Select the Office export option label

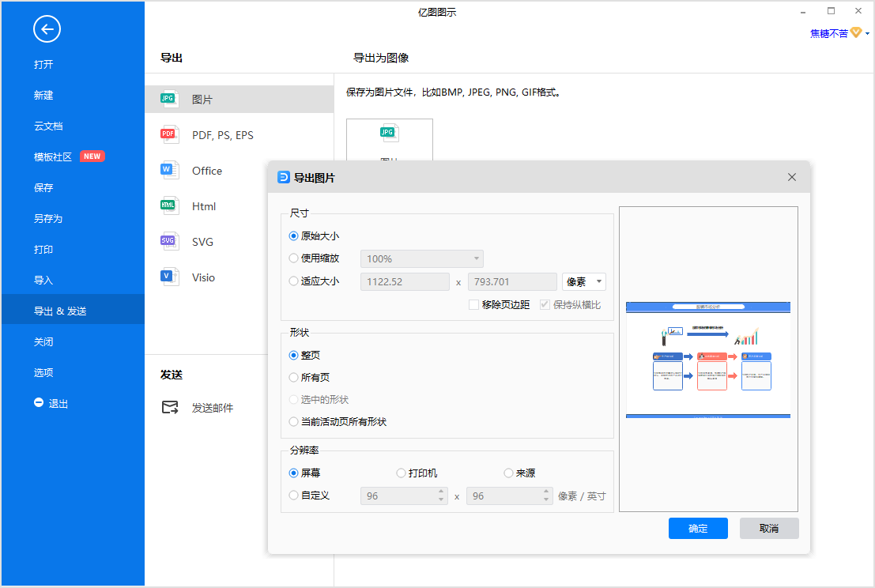[207, 171]
